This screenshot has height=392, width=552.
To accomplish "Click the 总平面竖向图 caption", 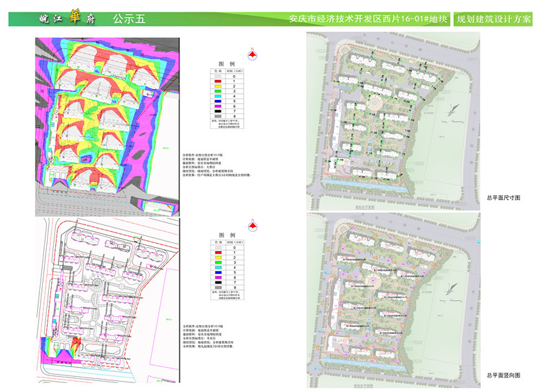I will click(x=503, y=375).
